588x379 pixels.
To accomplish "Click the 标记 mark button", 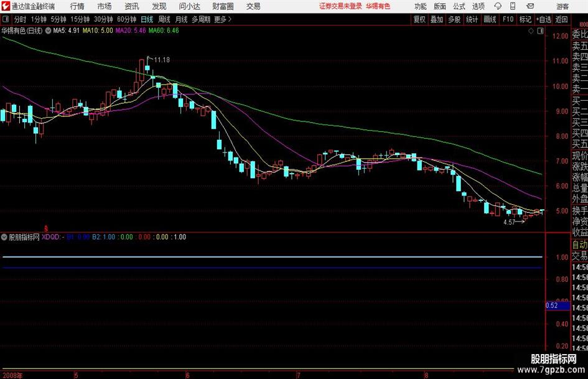I will (x=525, y=19).
